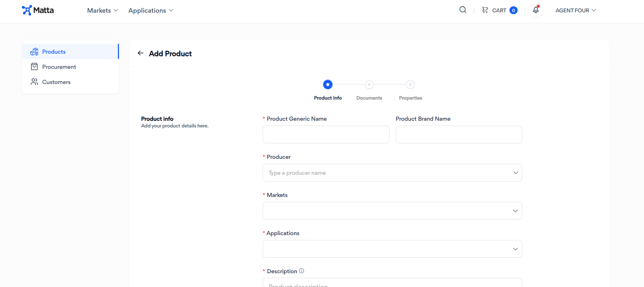This screenshot has width=644, height=287.
Task: Select Customers in the sidebar
Action: pos(71,82)
